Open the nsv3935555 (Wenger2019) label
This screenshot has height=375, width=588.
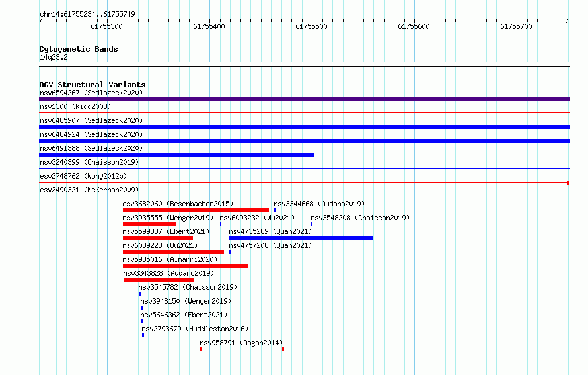[x=168, y=218]
